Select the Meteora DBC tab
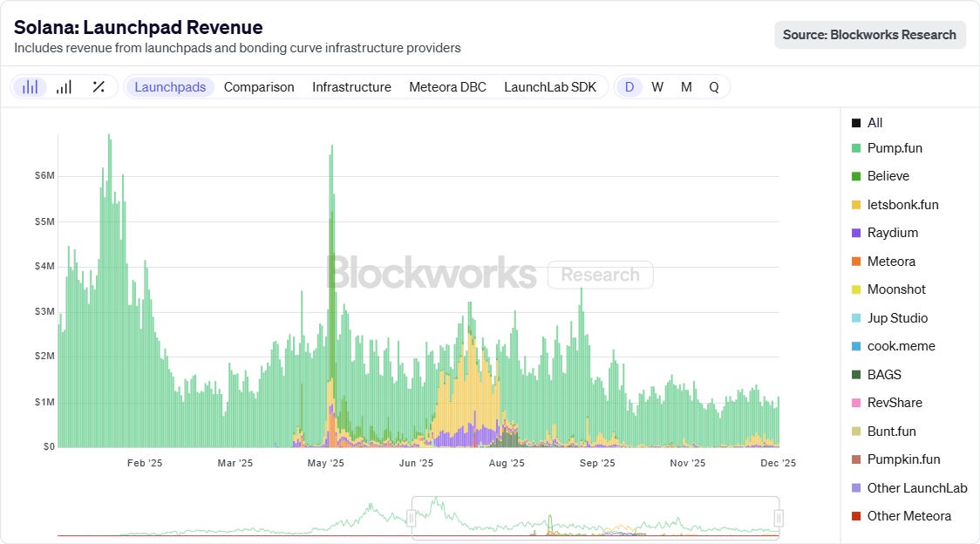Screen dimensions: 980x544 tap(447, 87)
